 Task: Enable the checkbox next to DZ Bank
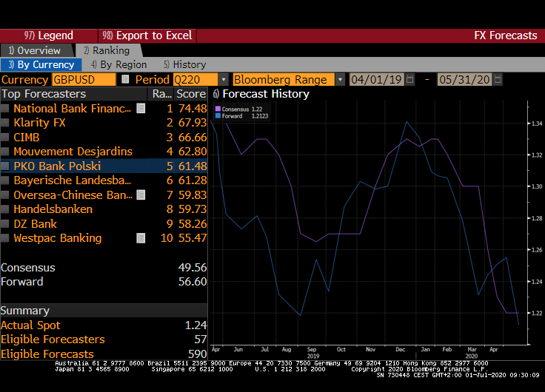(x=6, y=224)
